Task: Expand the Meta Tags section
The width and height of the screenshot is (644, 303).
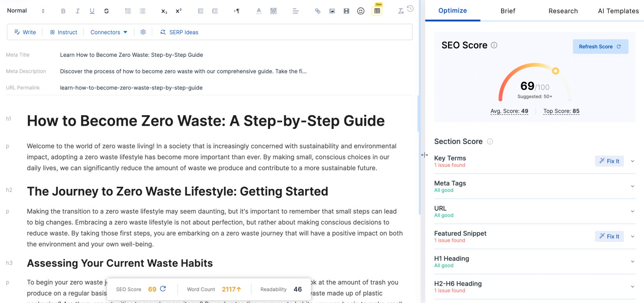Action: pyautogui.click(x=632, y=186)
